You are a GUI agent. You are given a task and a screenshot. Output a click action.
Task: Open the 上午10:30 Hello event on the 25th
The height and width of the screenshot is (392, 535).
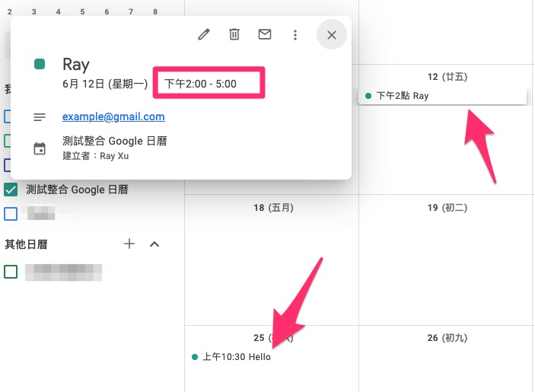236,356
